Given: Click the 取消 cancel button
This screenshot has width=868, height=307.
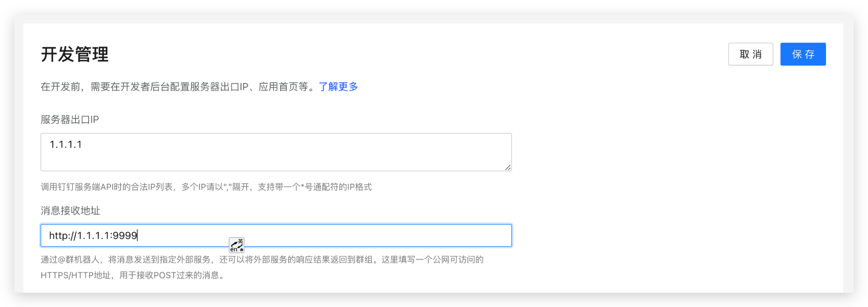Looking at the screenshot, I should [x=750, y=54].
